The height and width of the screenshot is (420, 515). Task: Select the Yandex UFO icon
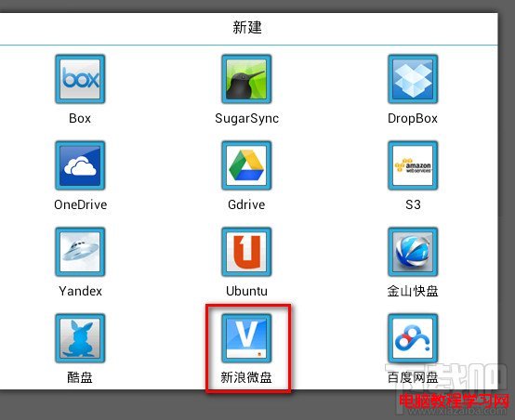click(x=80, y=252)
